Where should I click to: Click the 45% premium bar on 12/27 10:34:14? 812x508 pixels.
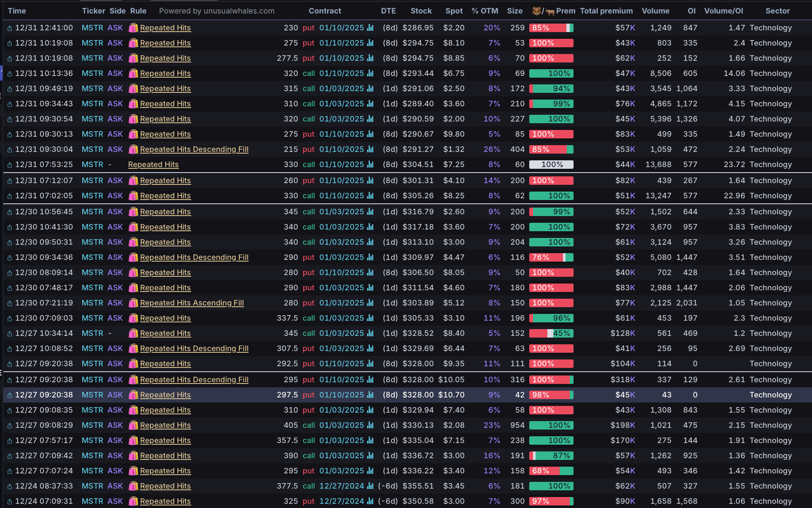pyautogui.click(x=551, y=333)
